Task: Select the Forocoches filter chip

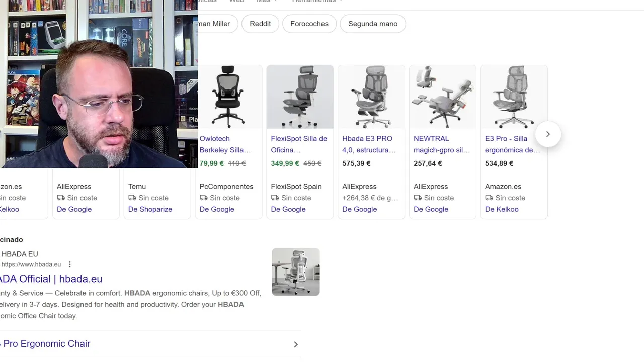Action: 309,24
